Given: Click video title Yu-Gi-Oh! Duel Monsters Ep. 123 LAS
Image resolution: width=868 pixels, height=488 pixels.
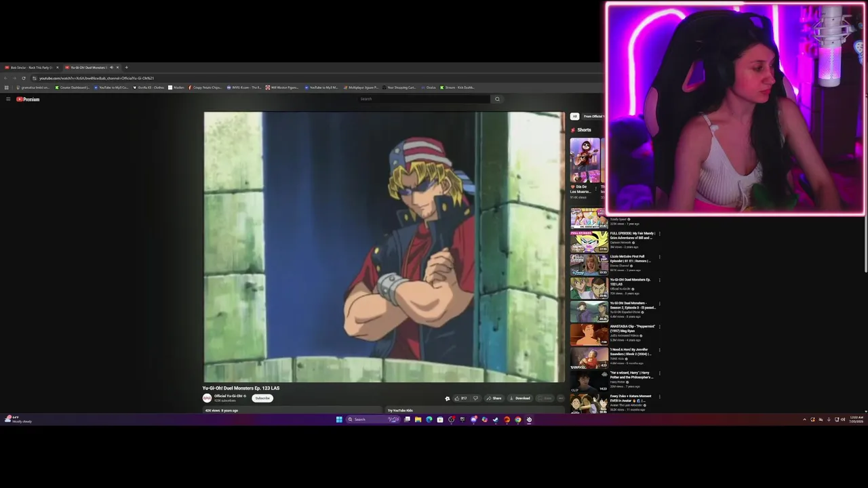Looking at the screenshot, I should (x=241, y=388).
